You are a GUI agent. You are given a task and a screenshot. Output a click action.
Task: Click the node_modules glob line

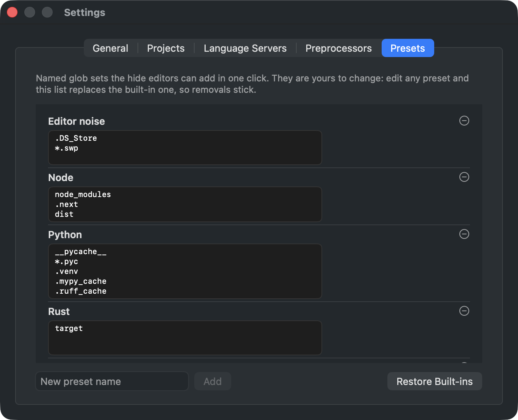tap(83, 194)
